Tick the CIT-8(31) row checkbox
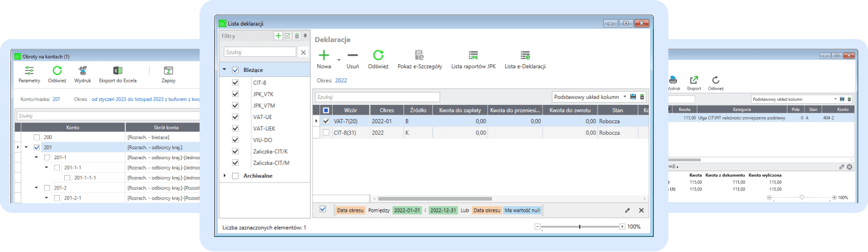 click(326, 132)
